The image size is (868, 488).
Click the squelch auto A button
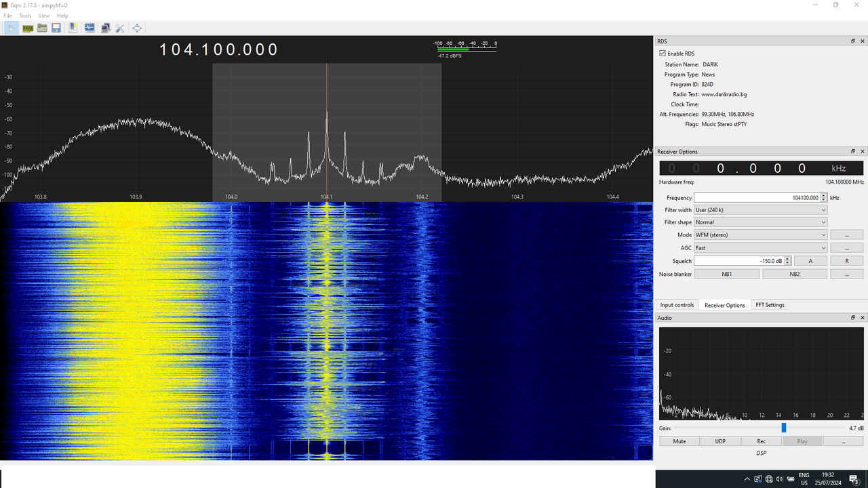pos(810,261)
